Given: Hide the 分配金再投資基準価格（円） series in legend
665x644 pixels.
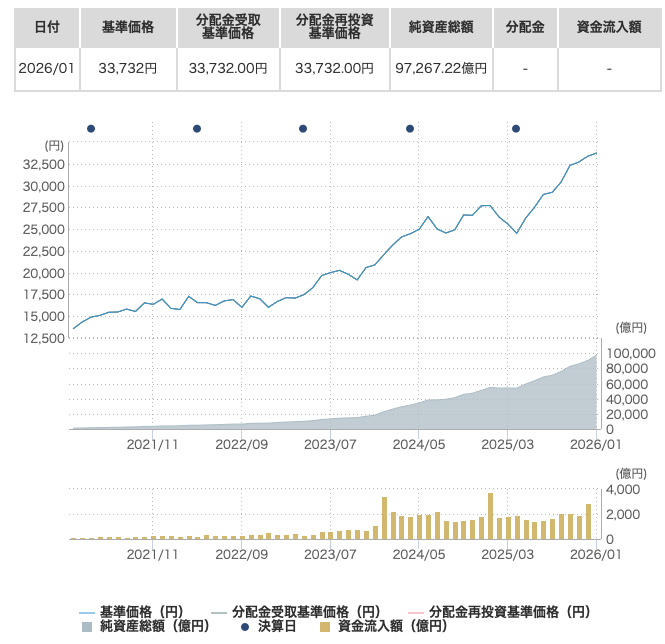Looking at the screenshot, I should click(x=500, y=611).
